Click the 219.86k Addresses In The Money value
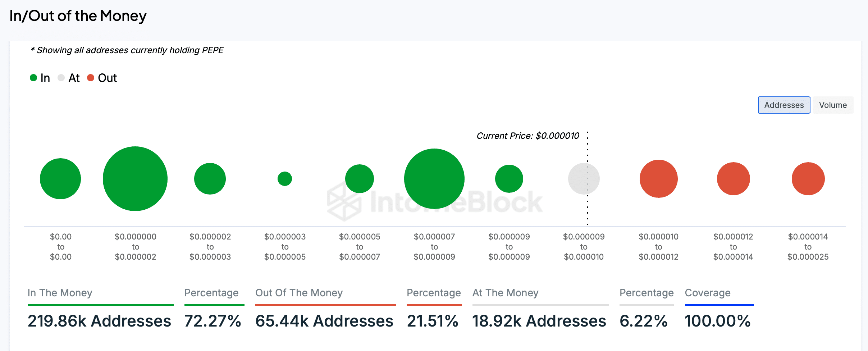This screenshot has width=868, height=351. (x=99, y=321)
